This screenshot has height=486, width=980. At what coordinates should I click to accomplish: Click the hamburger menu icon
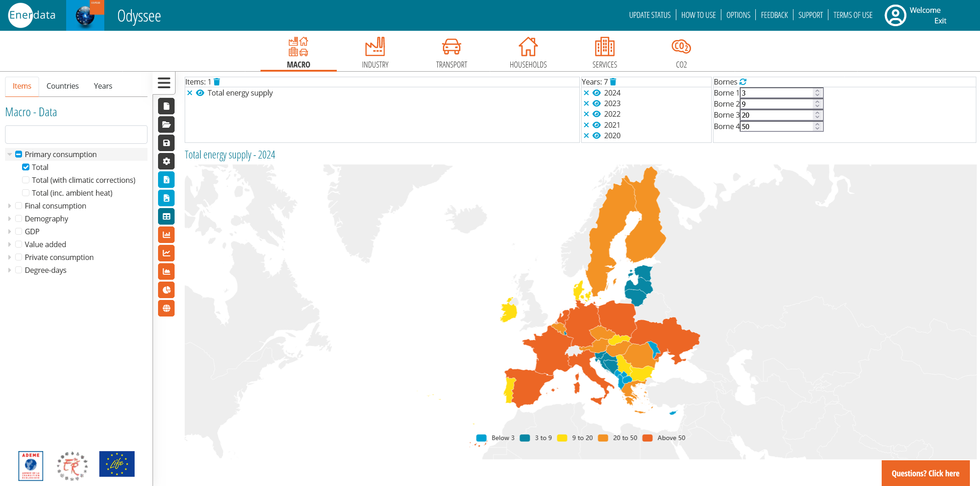tap(164, 83)
